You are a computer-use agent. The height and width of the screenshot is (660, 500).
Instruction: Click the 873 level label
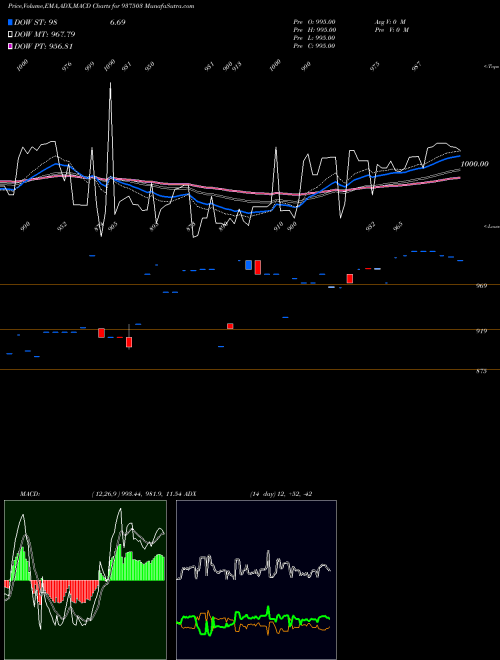tap(482, 371)
